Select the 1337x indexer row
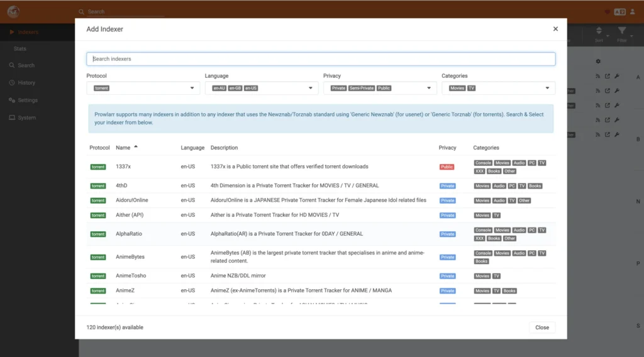644x357 pixels. 321,167
